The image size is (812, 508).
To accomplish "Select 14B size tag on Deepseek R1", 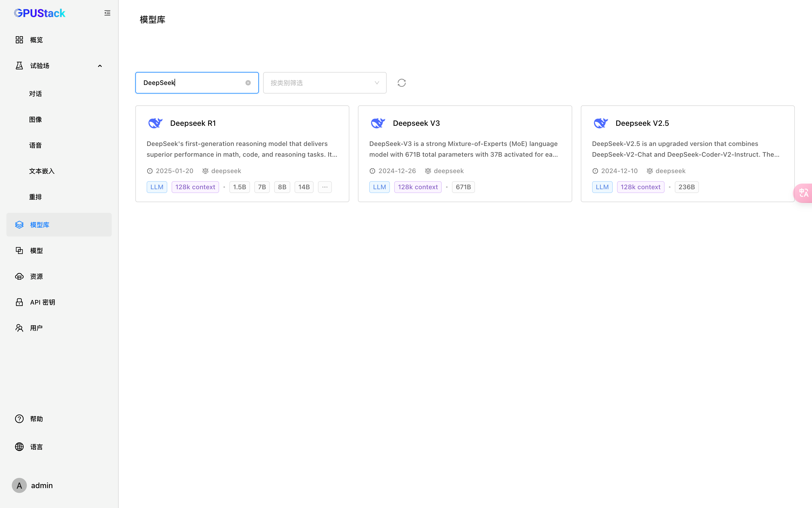I will point(304,187).
